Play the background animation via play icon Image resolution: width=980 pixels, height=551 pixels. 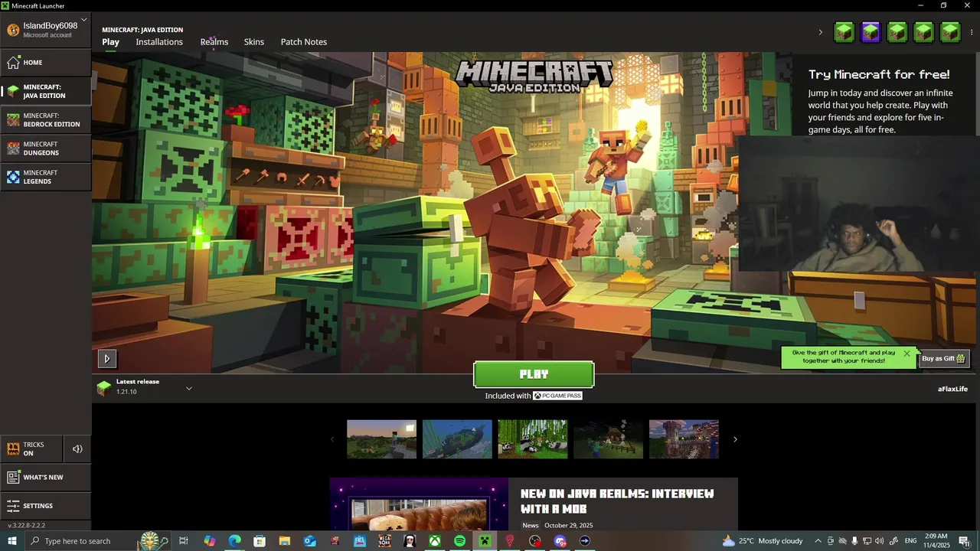click(x=106, y=358)
